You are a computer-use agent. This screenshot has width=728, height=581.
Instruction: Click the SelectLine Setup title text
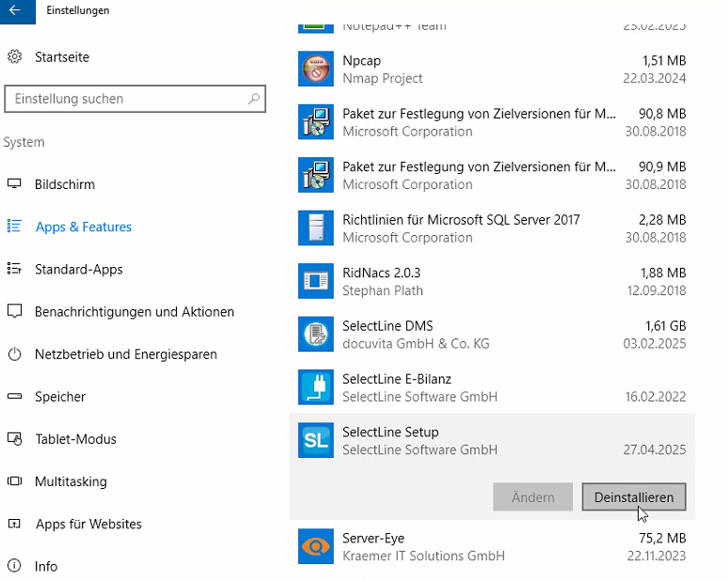click(390, 432)
